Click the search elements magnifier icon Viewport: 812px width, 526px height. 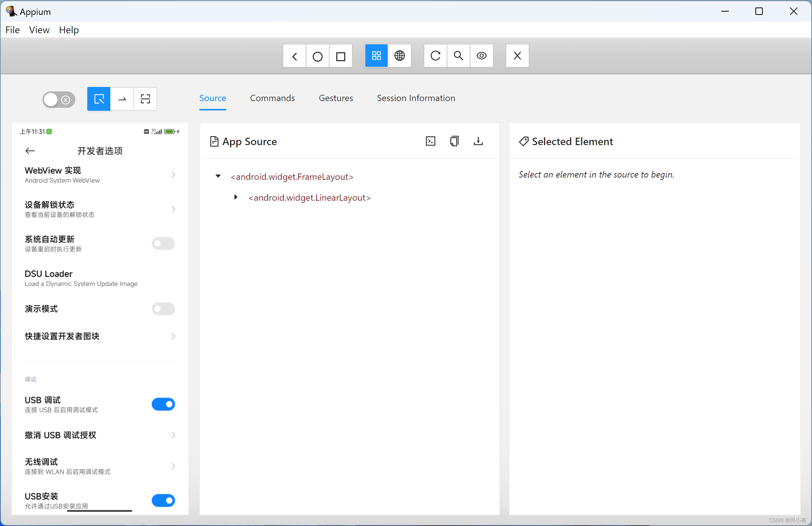[x=459, y=56]
